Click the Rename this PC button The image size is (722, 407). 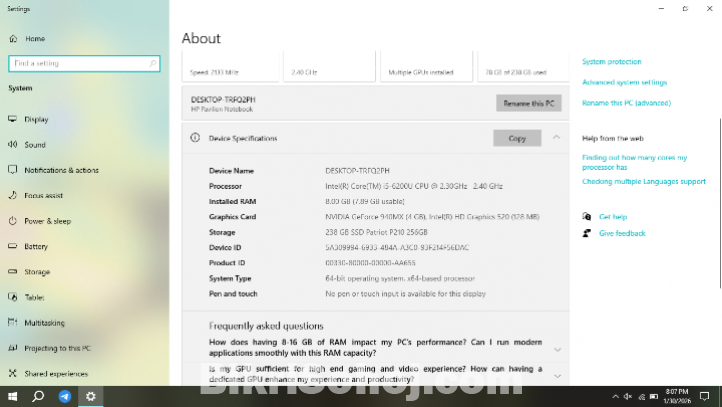tap(528, 103)
